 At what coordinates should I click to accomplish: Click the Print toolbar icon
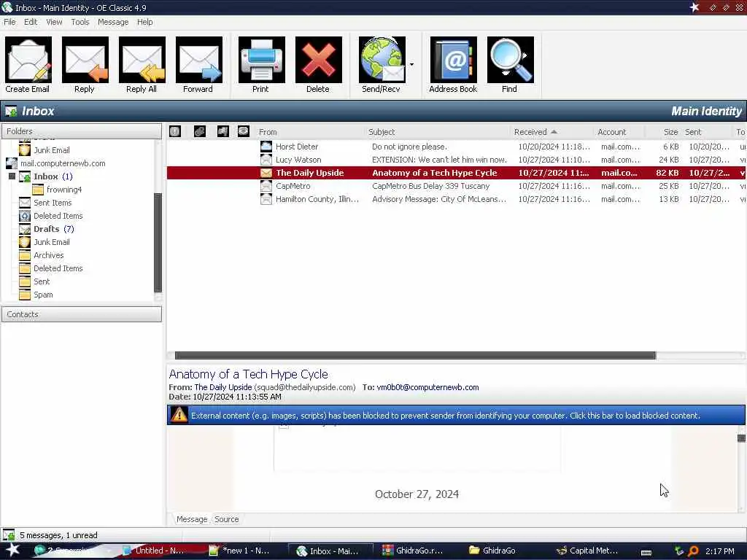[x=262, y=60]
